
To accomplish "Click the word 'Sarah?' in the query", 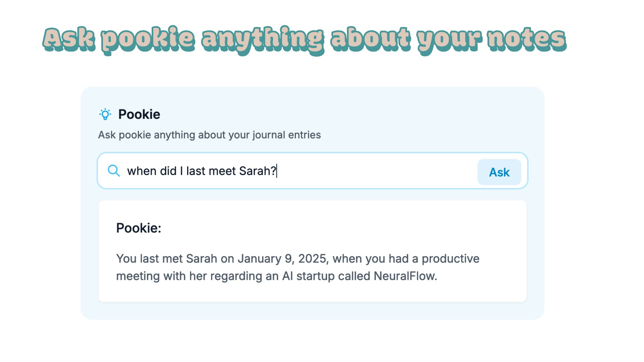I will click(257, 171).
